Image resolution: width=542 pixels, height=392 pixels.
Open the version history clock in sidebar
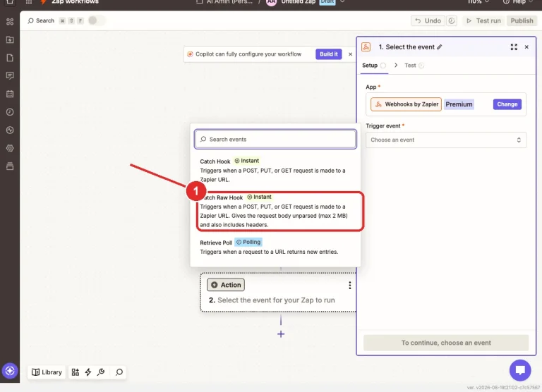(x=10, y=112)
